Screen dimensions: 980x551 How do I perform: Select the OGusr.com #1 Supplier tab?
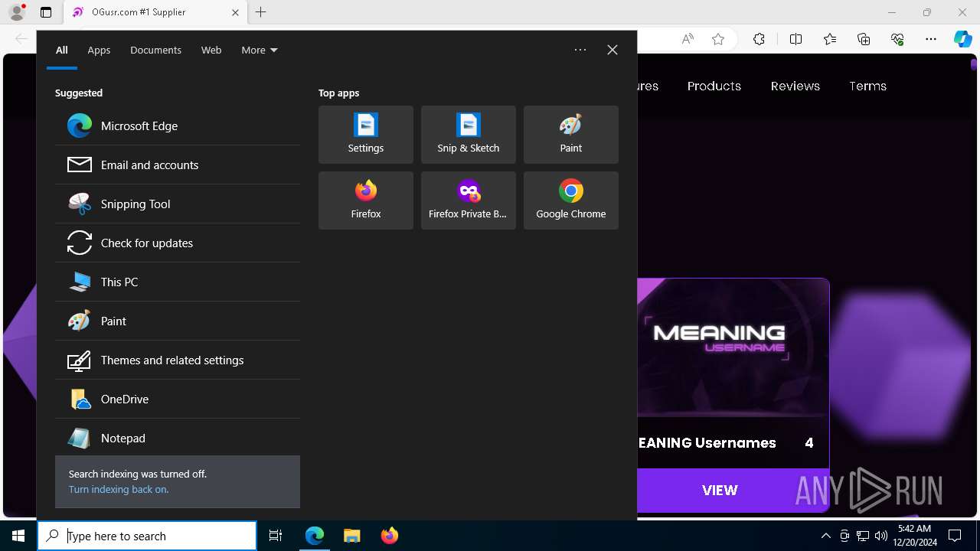pos(155,12)
